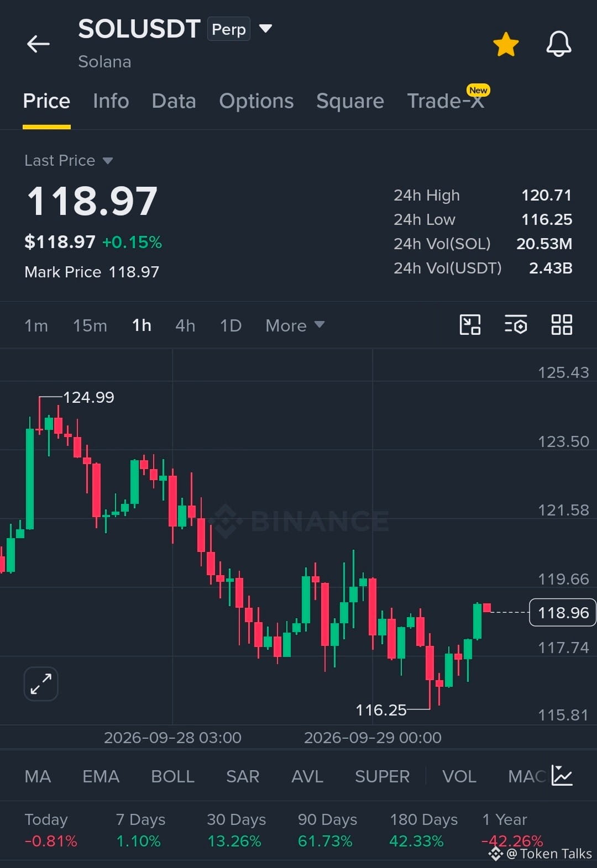This screenshot has width=597, height=868.
Task: Toggle the BOLL indicator
Action: [172, 776]
